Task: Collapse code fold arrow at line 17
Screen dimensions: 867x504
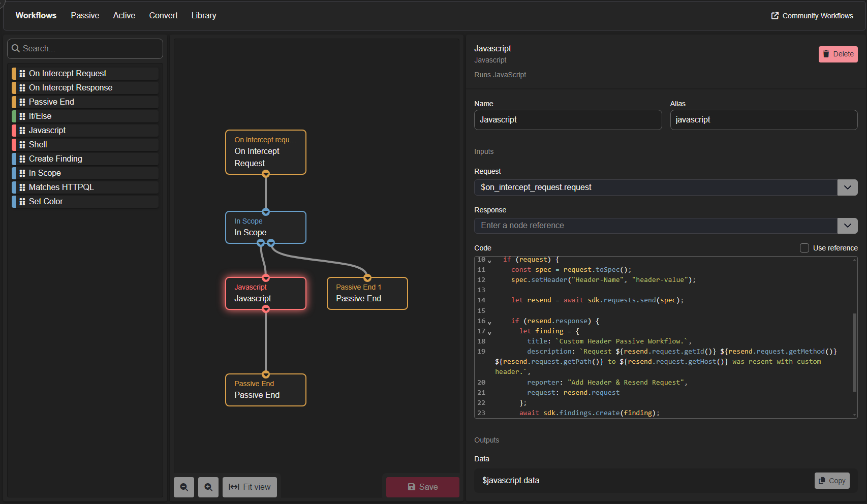Action: 489,333
